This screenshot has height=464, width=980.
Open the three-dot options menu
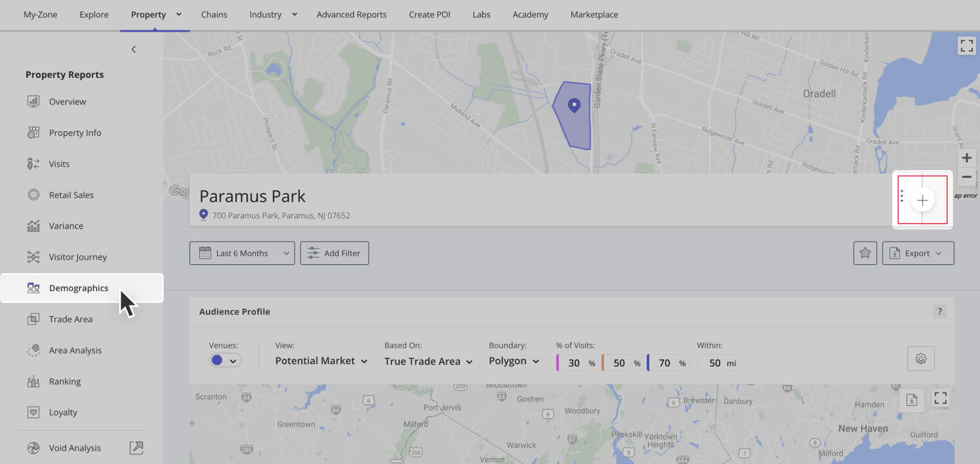click(x=902, y=196)
